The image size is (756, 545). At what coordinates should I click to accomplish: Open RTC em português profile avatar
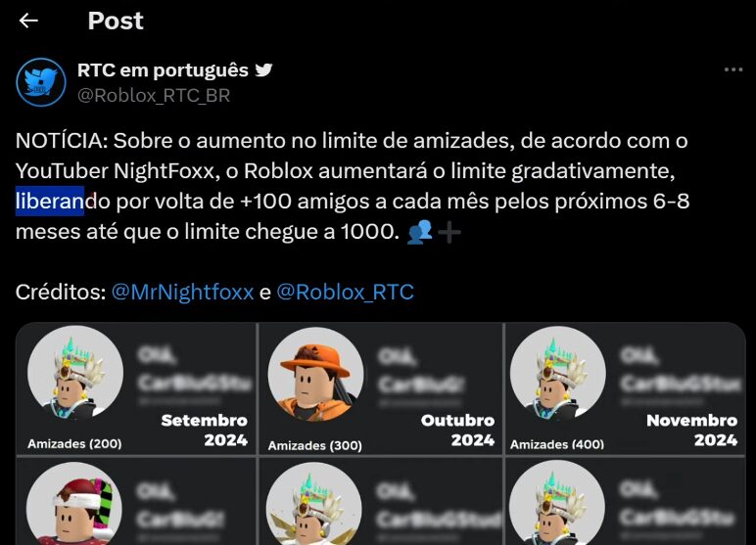pos(41,82)
